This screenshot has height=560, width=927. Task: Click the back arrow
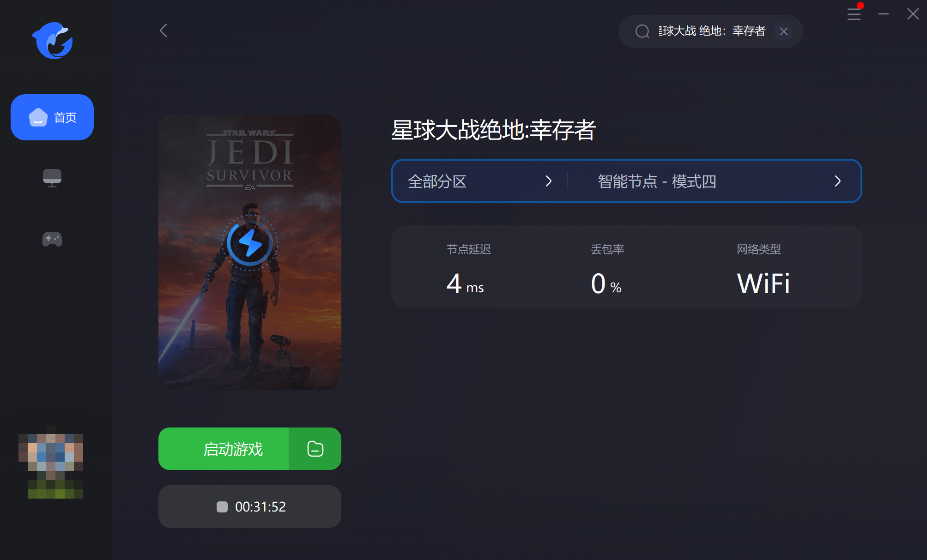(x=164, y=30)
